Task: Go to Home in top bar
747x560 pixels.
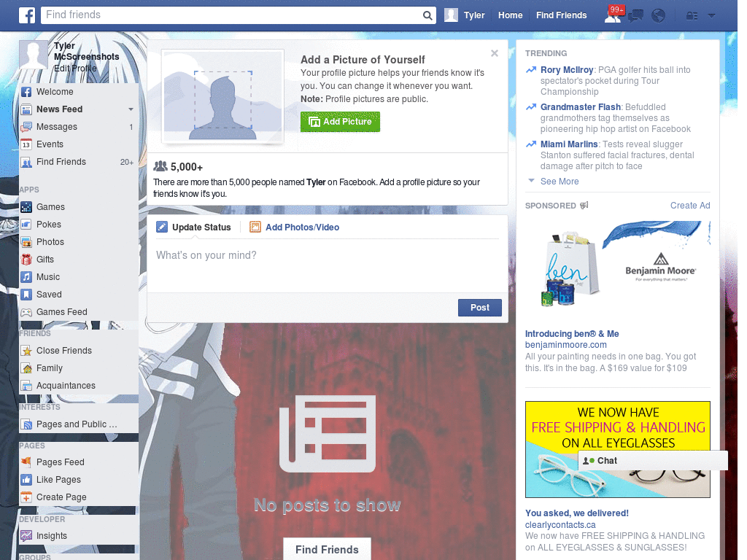Action: pos(510,15)
